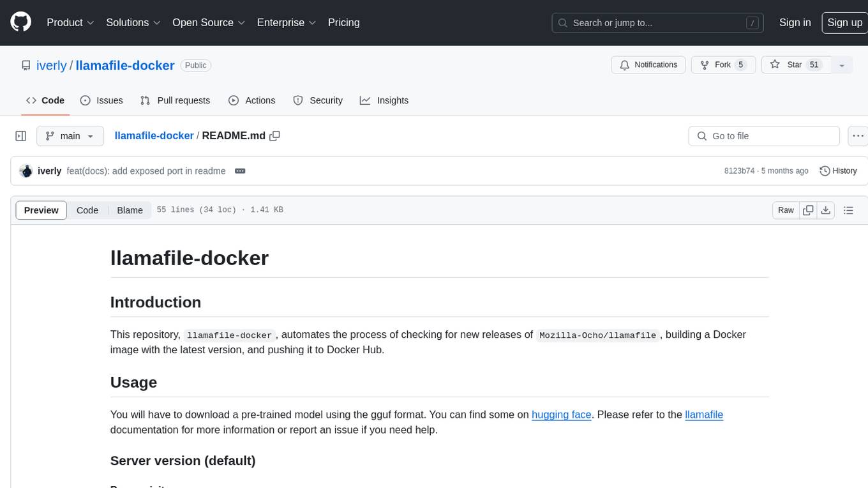Click the Sign up button
Viewport: 868px width, 488px height.
[844, 22]
